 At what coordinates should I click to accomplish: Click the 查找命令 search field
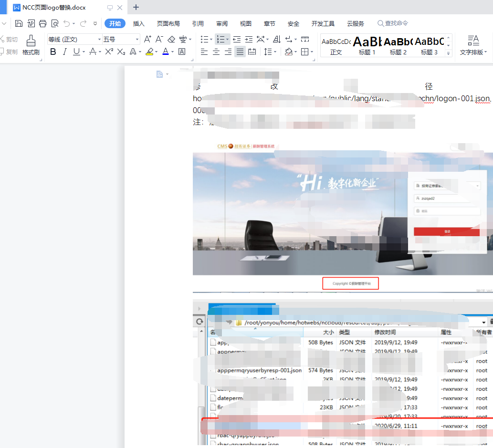click(x=393, y=23)
